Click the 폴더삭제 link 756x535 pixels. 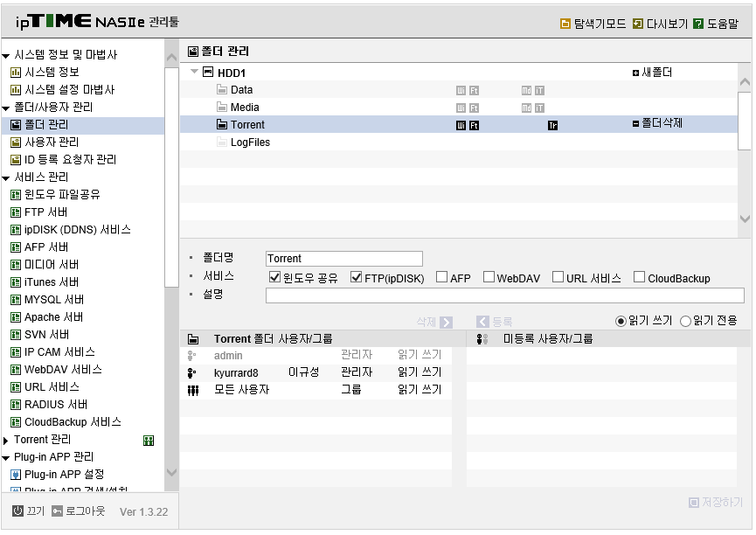662,123
